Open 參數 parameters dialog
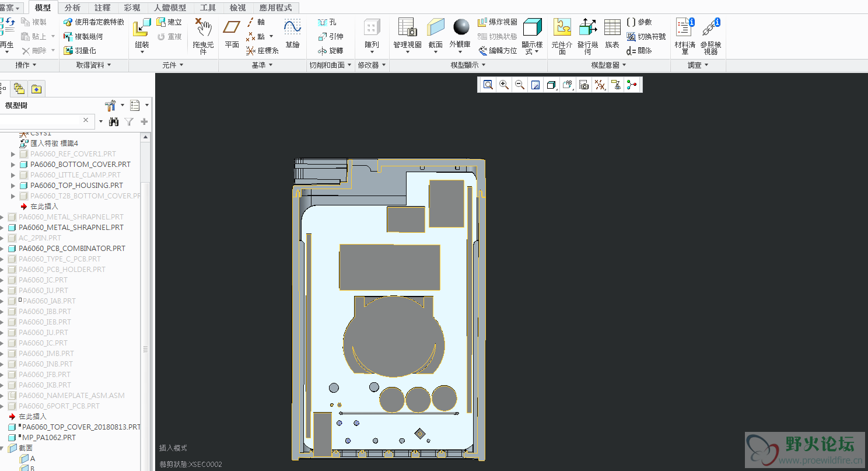This screenshot has width=868, height=471. click(x=639, y=22)
